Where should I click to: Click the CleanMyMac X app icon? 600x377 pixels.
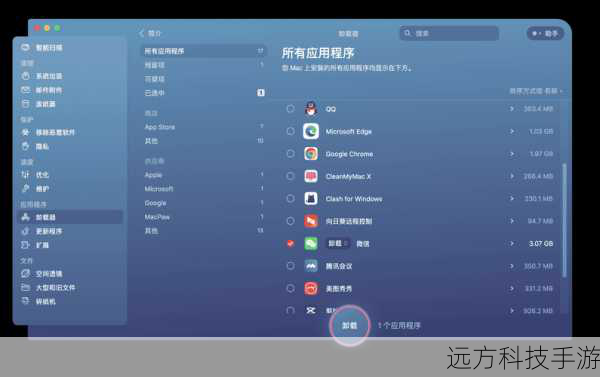point(311,176)
